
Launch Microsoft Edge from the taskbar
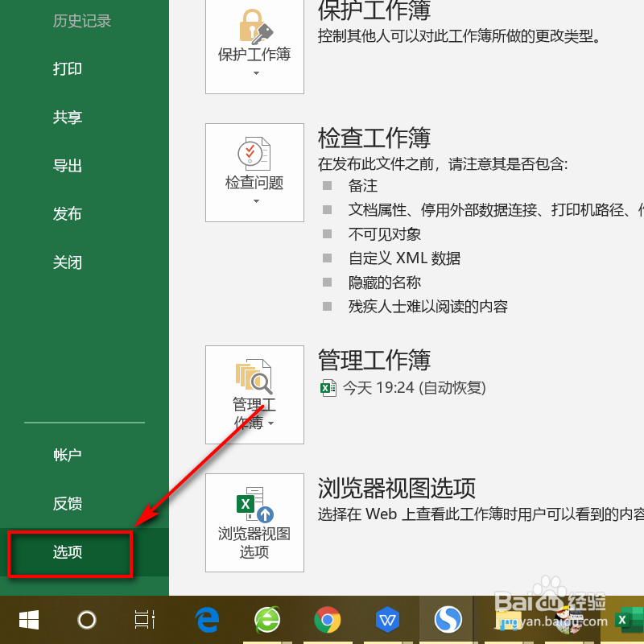(x=207, y=620)
